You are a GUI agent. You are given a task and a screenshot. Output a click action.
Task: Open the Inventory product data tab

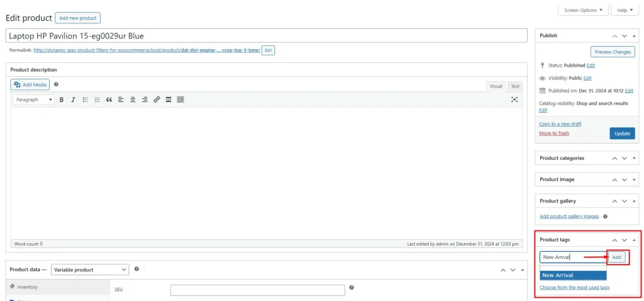(x=58, y=287)
